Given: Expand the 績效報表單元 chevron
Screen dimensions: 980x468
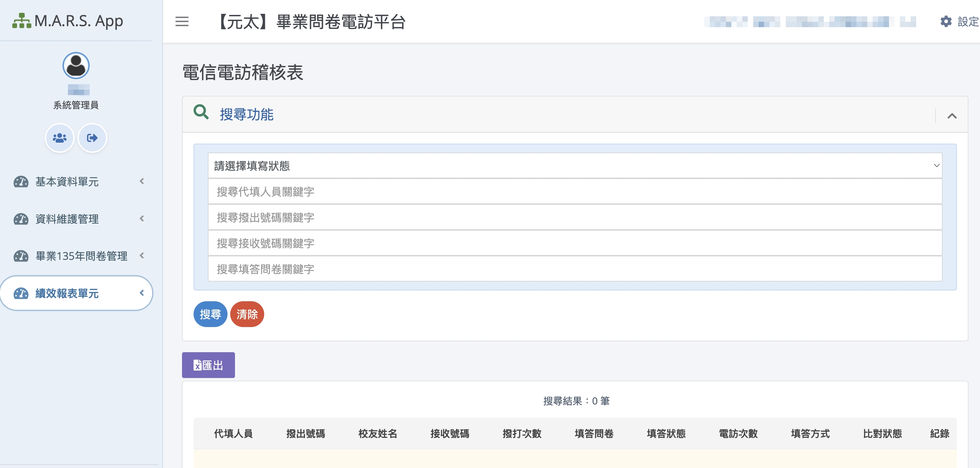Looking at the screenshot, I should tap(142, 293).
